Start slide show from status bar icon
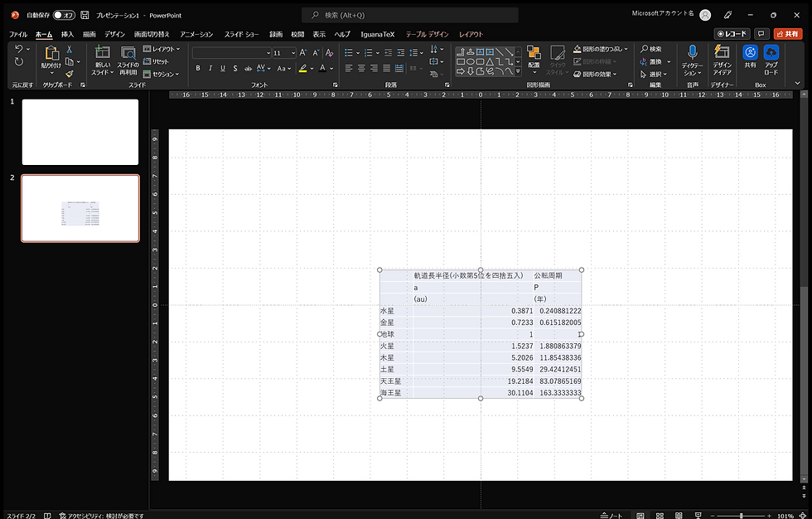The image size is (812, 519). pos(698,516)
